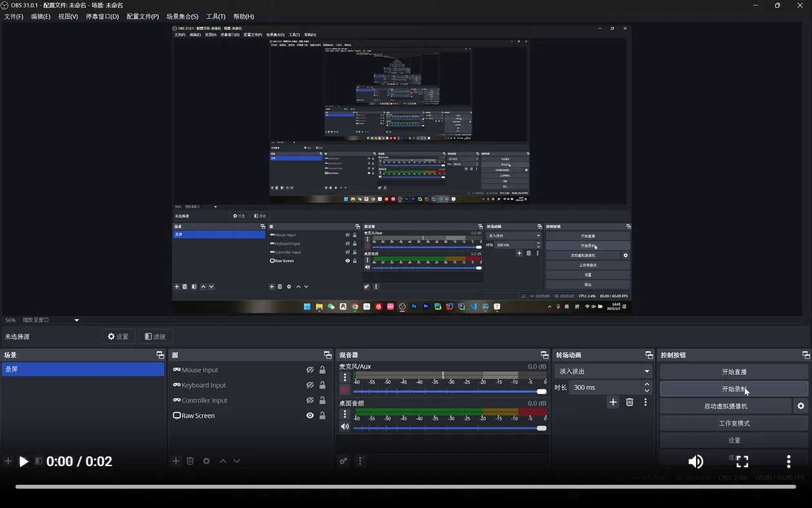Screen dimensions: 812x508
Task: Click the 工作室模式 studio mode button
Action: 734,424
